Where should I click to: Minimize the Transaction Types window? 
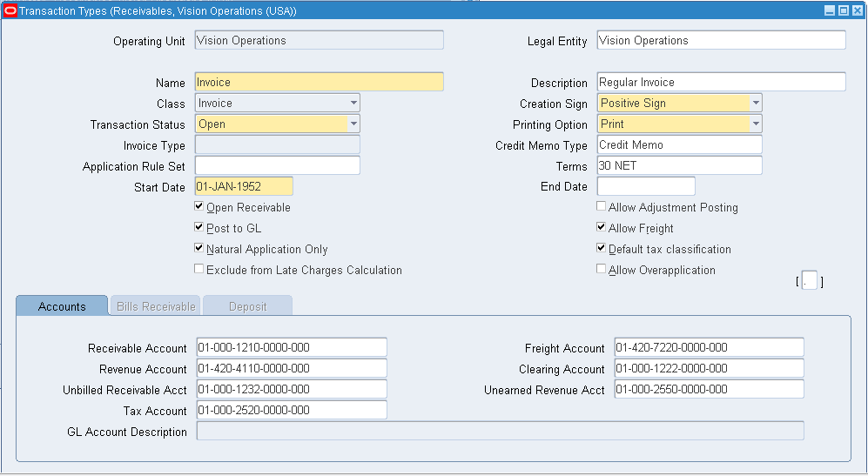click(830, 11)
